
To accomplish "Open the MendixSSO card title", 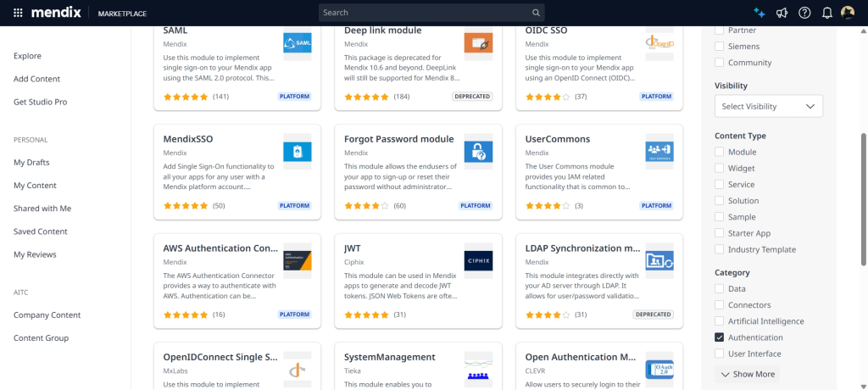I will [x=188, y=139].
